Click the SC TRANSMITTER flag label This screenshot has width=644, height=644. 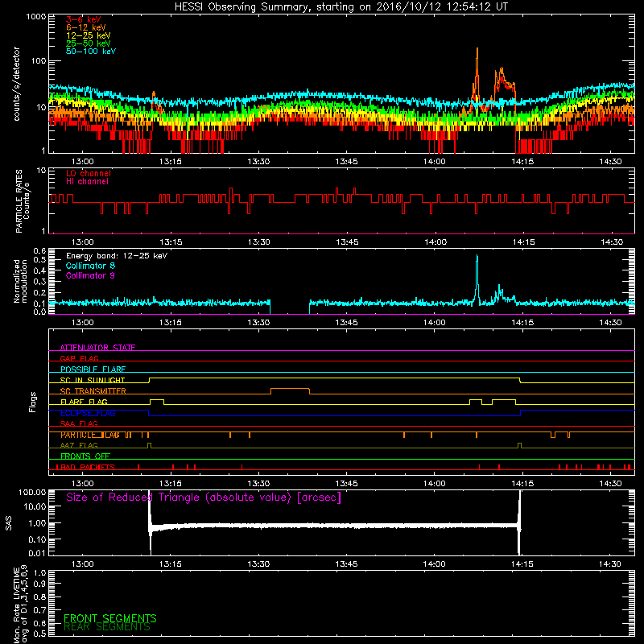point(93,391)
